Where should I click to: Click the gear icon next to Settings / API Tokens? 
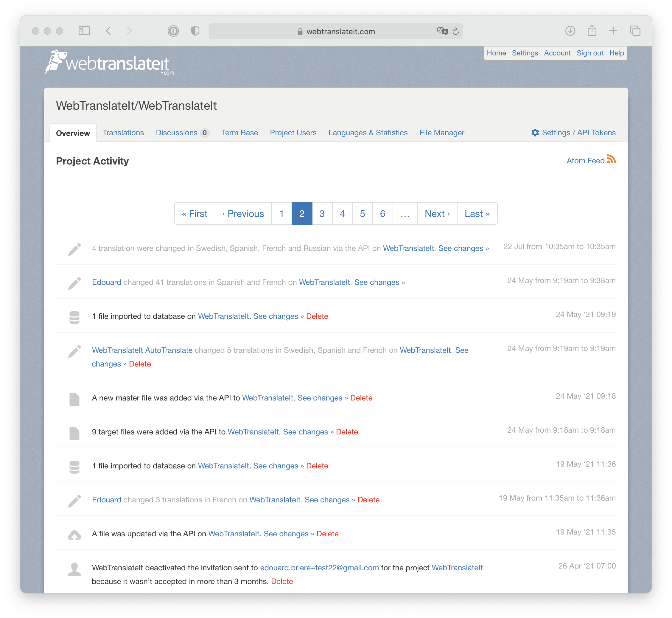click(535, 133)
